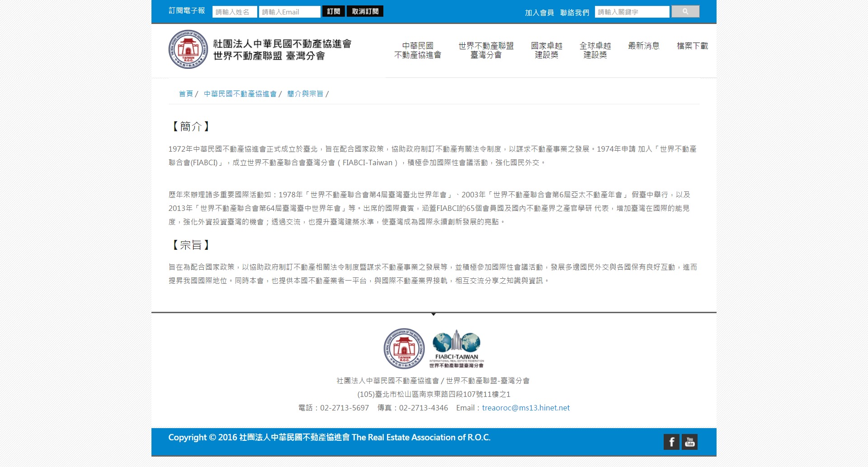
Task: Click the magnifier search button
Action: pos(685,11)
